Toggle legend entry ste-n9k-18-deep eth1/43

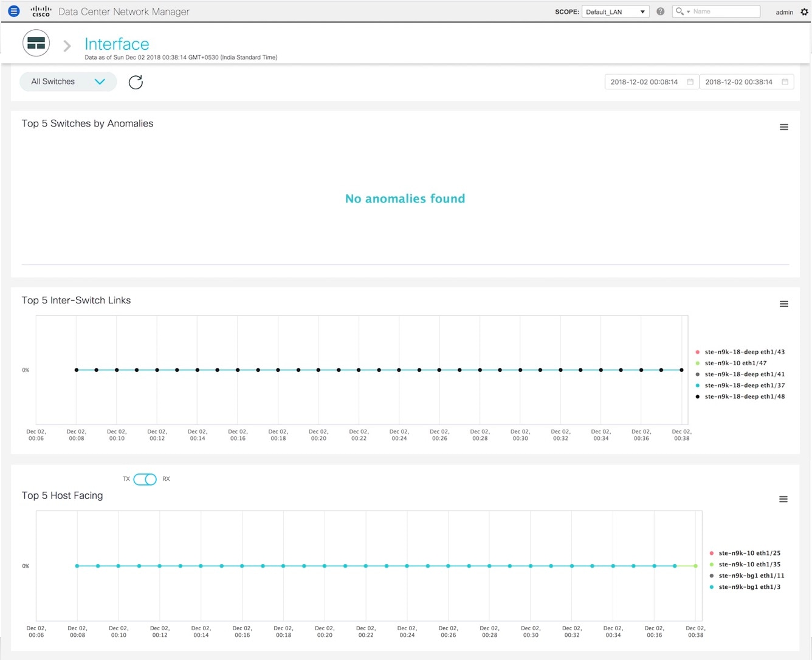[x=744, y=351]
